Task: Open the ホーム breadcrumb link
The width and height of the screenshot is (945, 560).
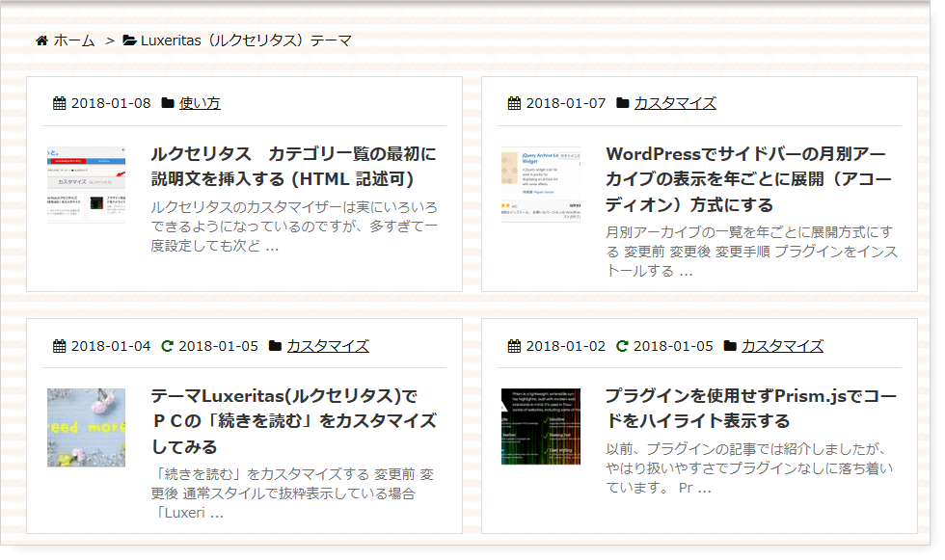Action: click(73, 40)
